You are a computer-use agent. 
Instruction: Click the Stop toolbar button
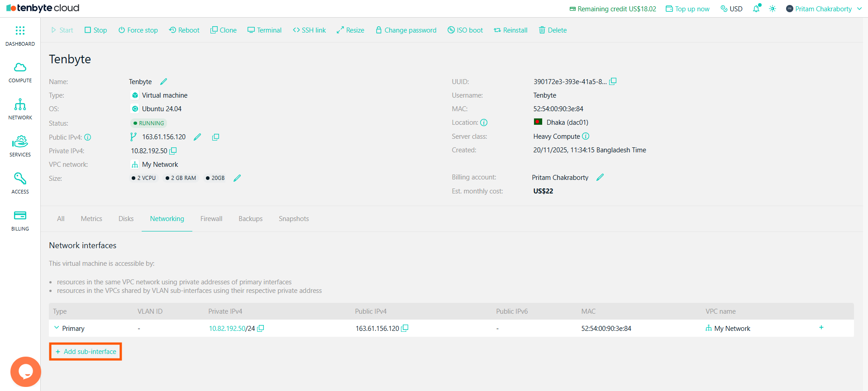tap(95, 30)
